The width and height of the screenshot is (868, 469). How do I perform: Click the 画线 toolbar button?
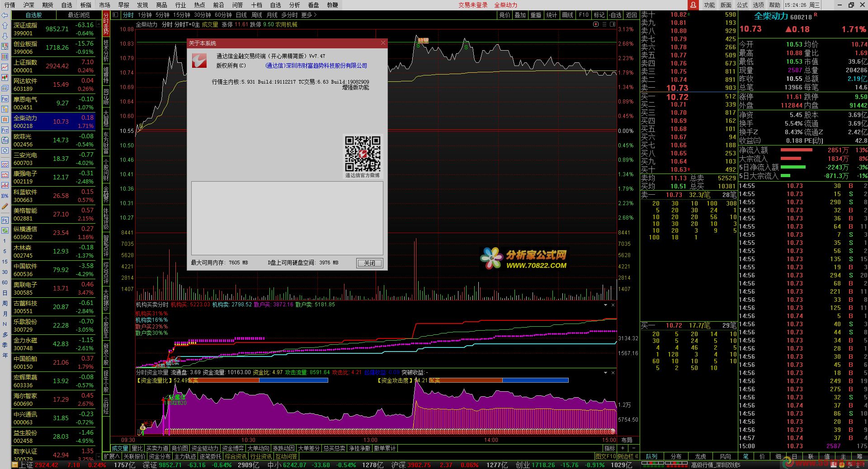click(x=567, y=15)
